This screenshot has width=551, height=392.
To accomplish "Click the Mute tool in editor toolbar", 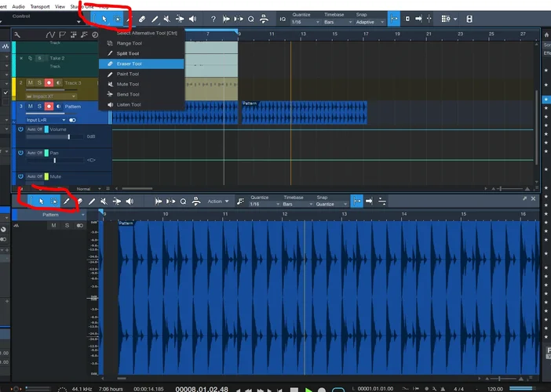I will tap(104, 201).
